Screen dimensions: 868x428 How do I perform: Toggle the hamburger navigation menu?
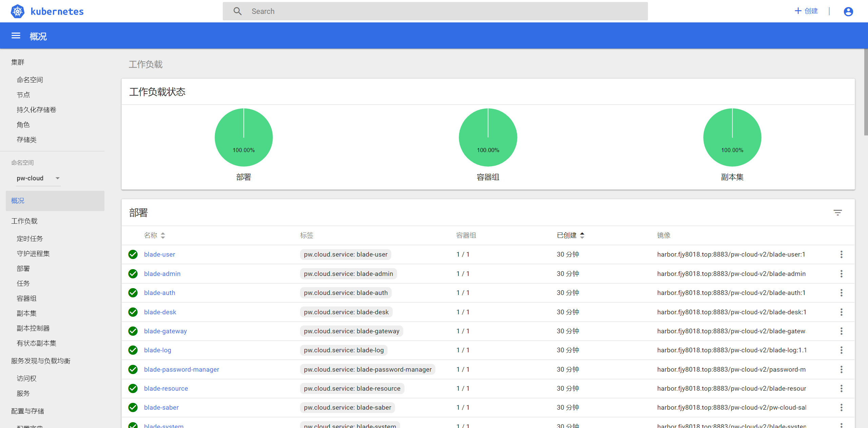click(16, 36)
